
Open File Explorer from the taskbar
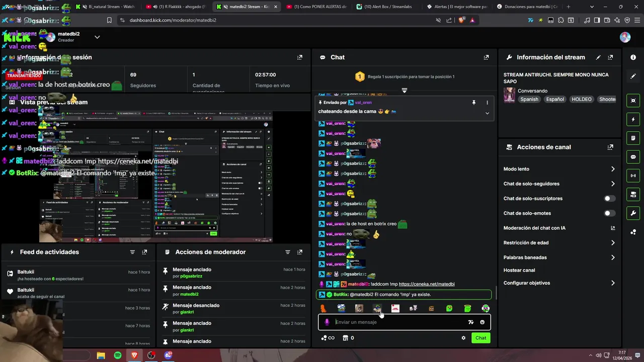(101, 355)
